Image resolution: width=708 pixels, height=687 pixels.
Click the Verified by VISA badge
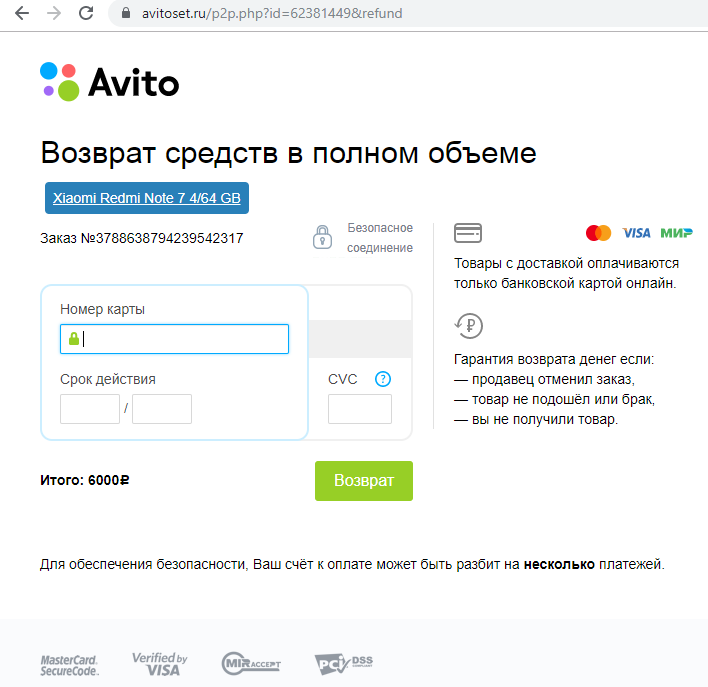pyautogui.click(x=159, y=664)
